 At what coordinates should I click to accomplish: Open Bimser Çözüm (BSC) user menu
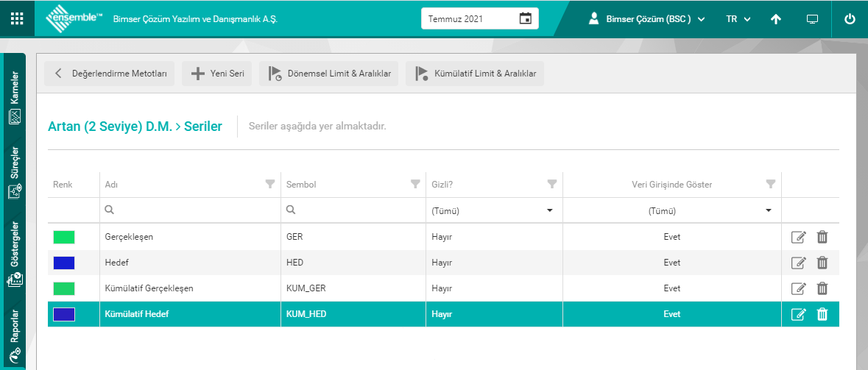[x=647, y=19]
